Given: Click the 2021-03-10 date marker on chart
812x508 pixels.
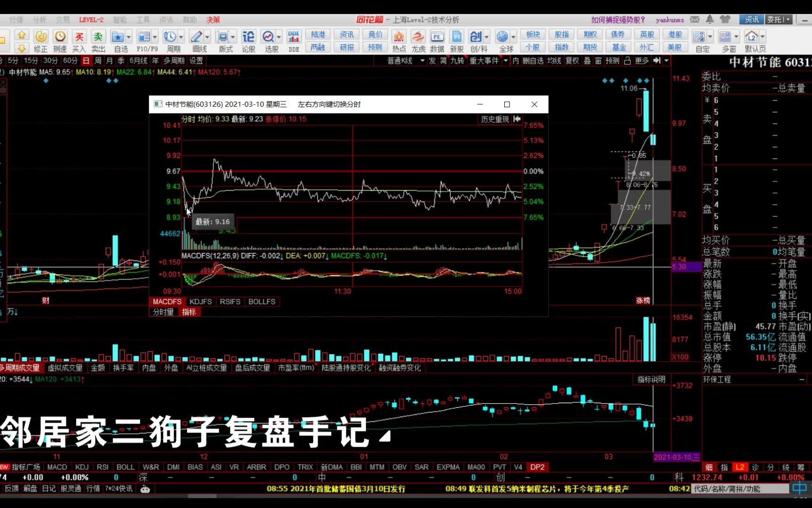Looking at the screenshot, I should [677, 457].
